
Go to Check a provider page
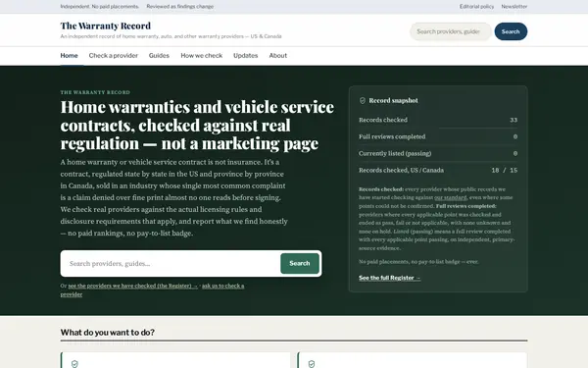pos(114,56)
